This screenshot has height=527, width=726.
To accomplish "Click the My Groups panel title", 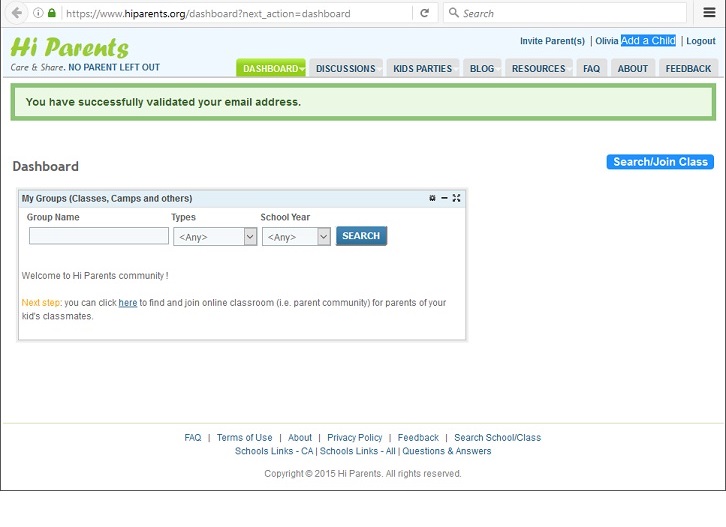I will pyautogui.click(x=107, y=198).
